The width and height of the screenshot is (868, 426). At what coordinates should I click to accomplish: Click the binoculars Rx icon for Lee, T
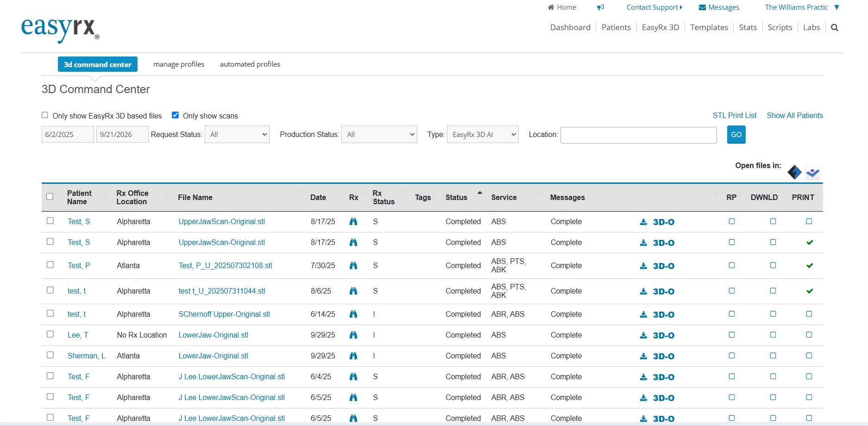coord(353,335)
